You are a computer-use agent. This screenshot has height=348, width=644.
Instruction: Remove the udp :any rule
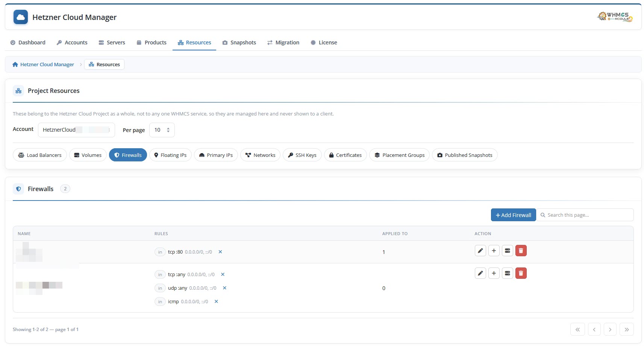point(224,288)
